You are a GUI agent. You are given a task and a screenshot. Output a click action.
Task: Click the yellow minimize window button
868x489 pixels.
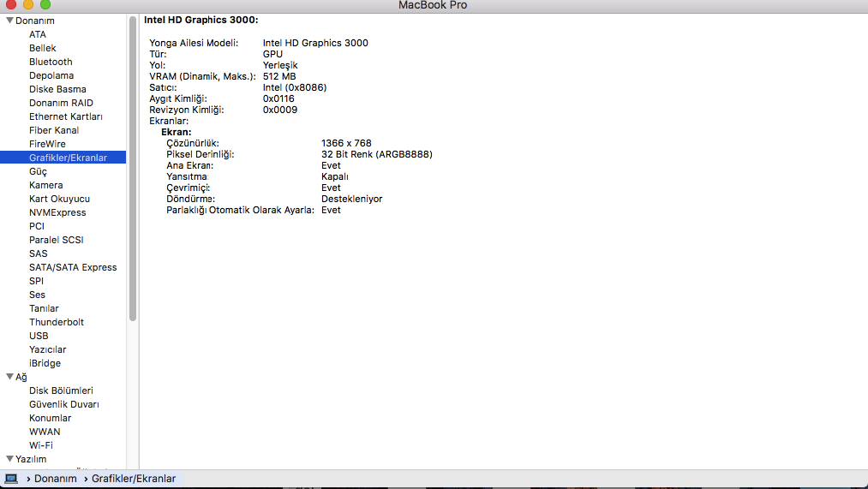(28, 5)
